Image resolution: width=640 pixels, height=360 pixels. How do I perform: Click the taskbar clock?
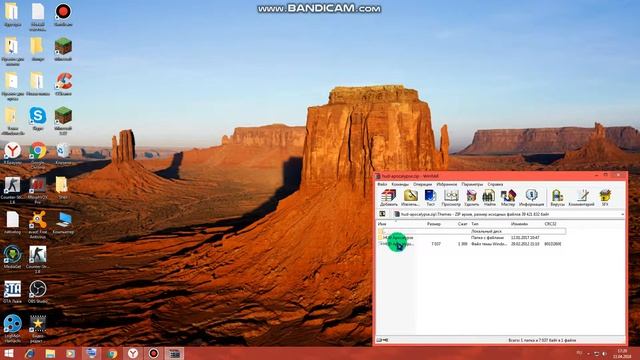(x=622, y=353)
